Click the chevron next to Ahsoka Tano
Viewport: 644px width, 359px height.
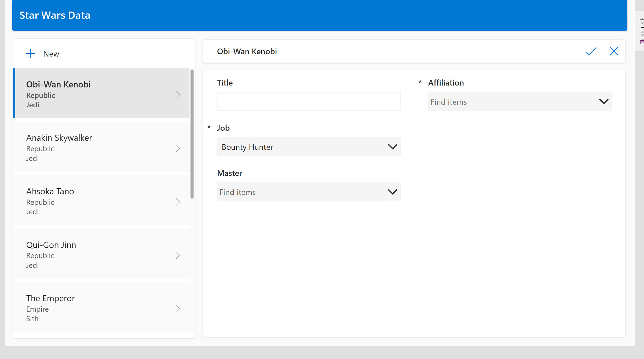coord(178,202)
